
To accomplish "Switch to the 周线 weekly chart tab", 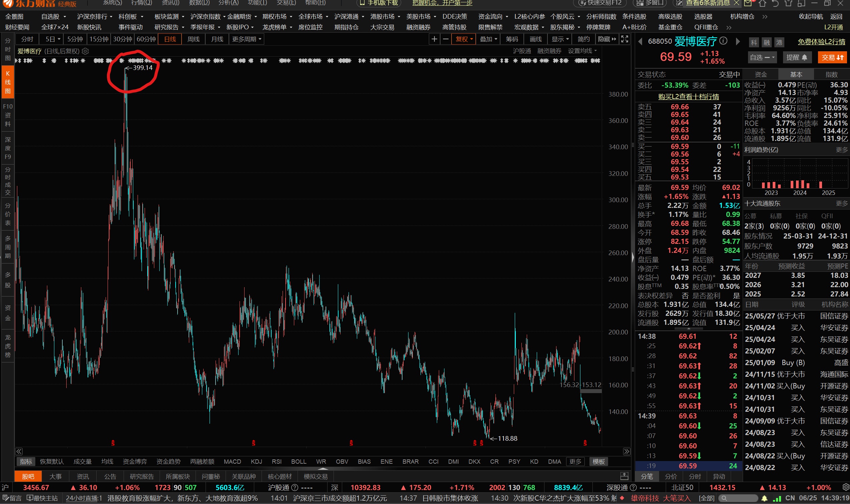I will point(193,39).
